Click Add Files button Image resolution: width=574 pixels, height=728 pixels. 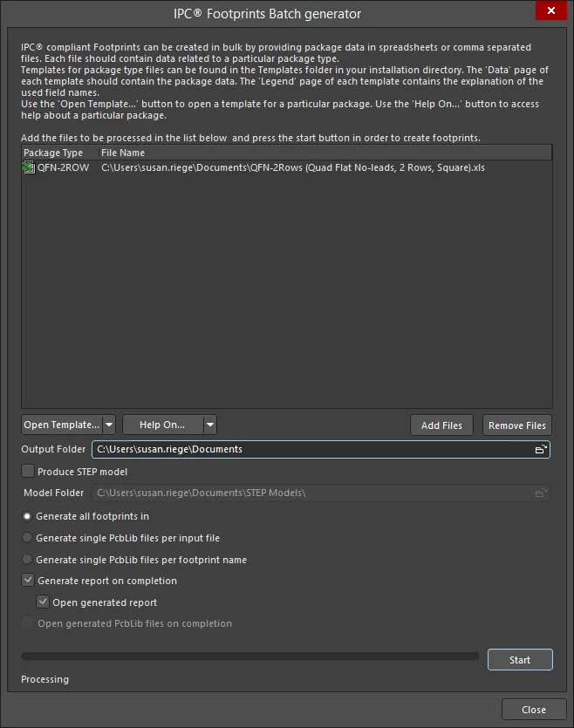[441, 425]
